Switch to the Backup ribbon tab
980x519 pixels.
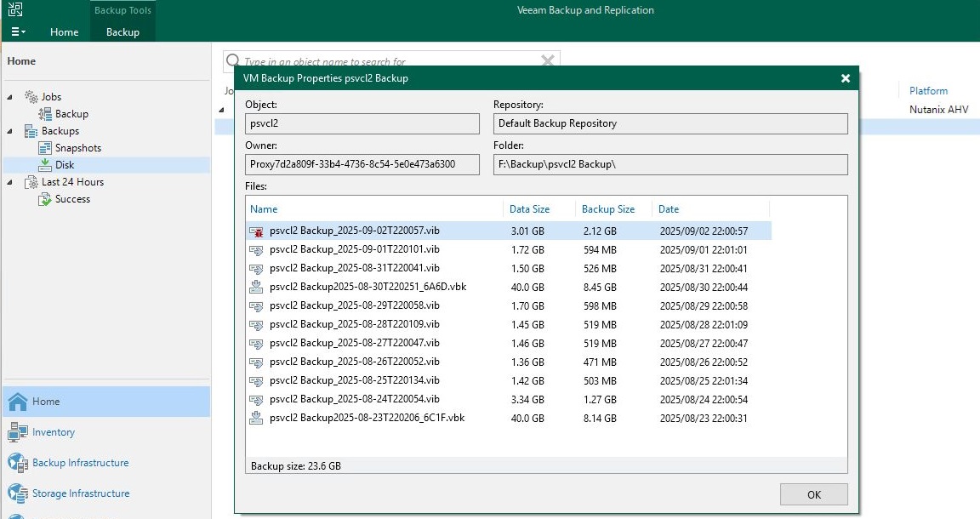click(122, 32)
